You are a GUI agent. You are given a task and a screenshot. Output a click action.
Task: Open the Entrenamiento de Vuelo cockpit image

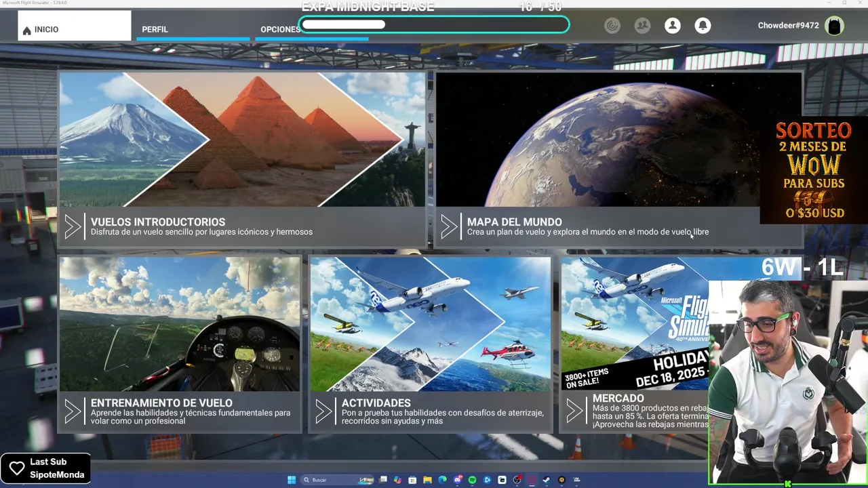pyautogui.click(x=180, y=323)
